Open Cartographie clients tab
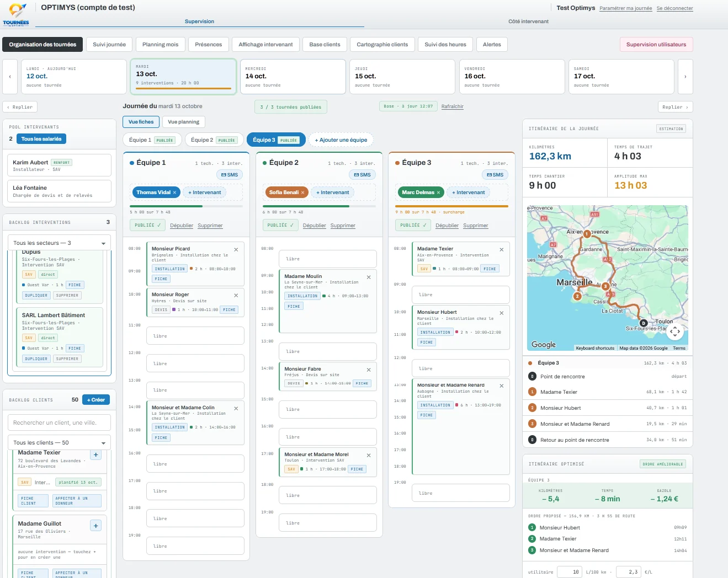Viewport: 728px width, 578px height. pos(382,45)
